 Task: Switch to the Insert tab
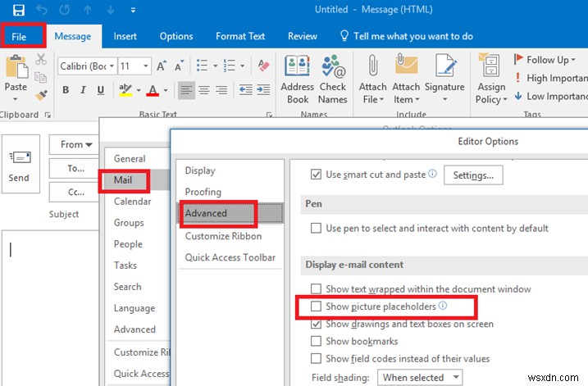(125, 36)
